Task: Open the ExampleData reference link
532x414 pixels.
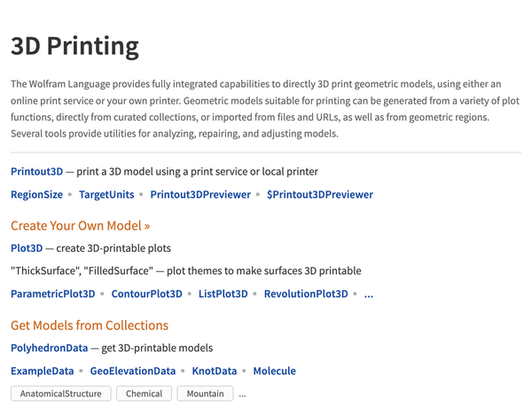Action: coord(42,371)
